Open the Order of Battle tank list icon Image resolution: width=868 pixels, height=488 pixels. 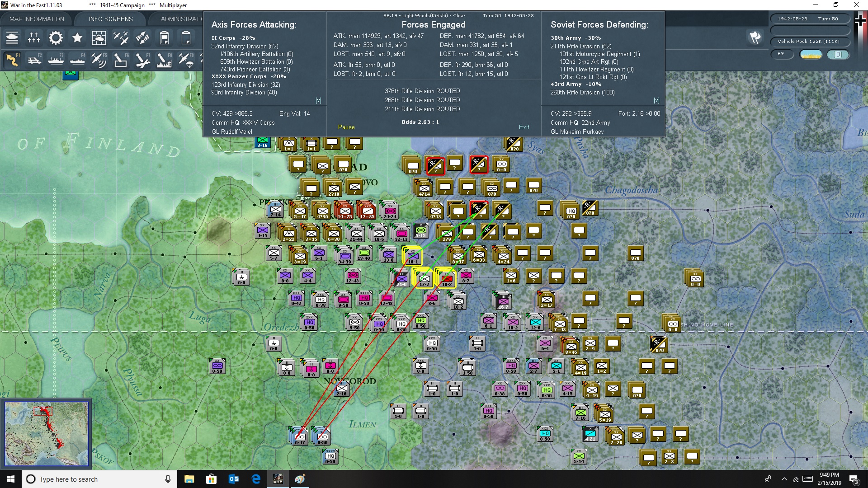[12, 38]
